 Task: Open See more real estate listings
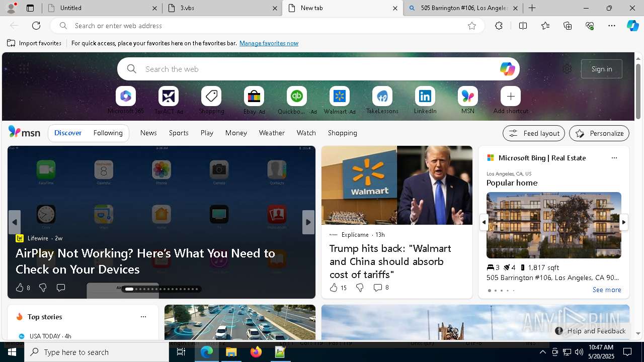point(607,290)
